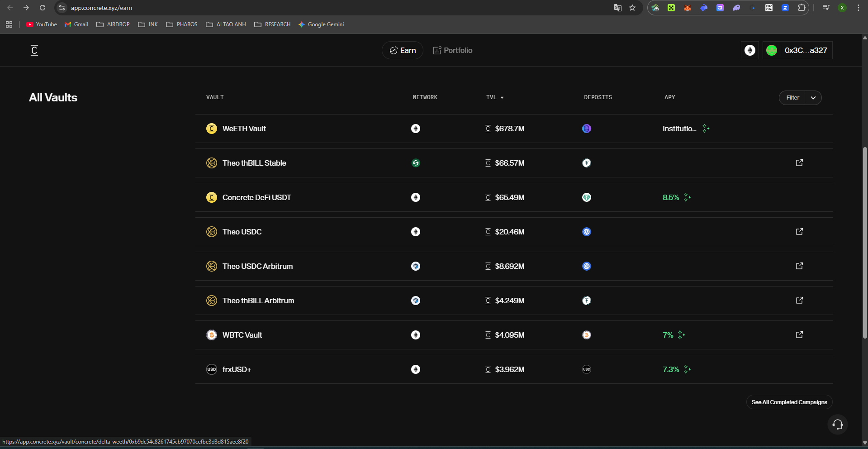868x449 pixels.
Task: Click the Ethereum network selector icon
Action: 750,50
